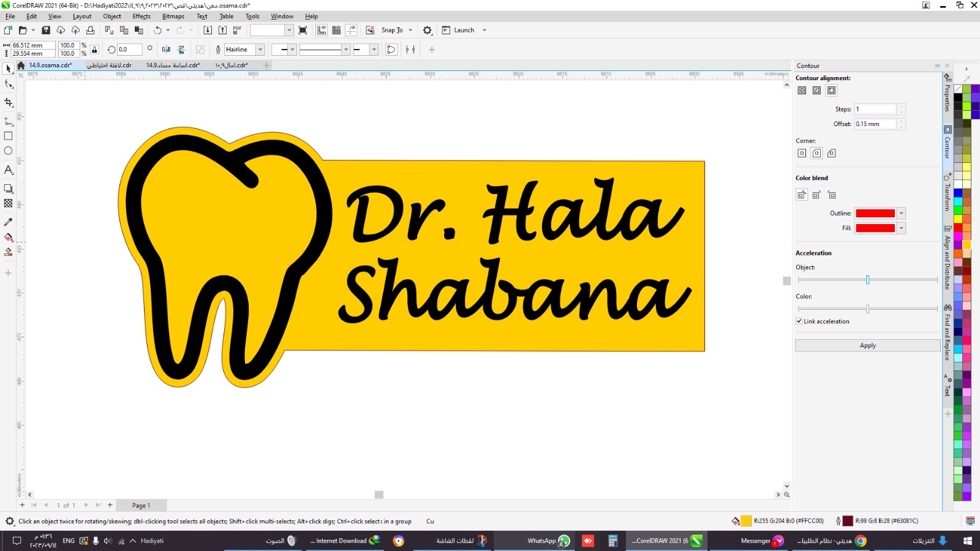Select the Text tool
Screen dimensions: 980x551
coord(9,170)
